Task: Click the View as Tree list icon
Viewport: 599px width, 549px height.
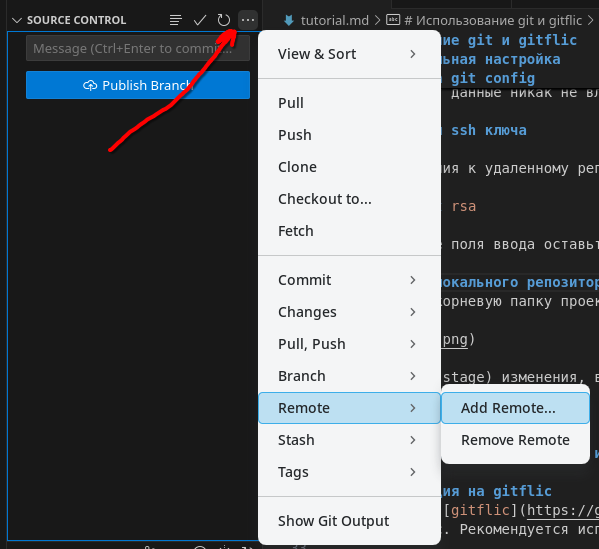Action: (175, 20)
